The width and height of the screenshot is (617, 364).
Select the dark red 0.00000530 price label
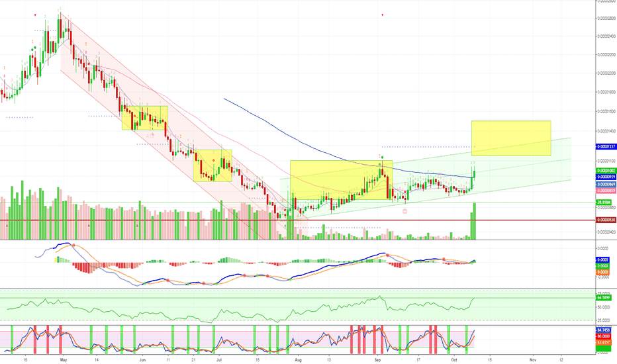click(x=606, y=220)
